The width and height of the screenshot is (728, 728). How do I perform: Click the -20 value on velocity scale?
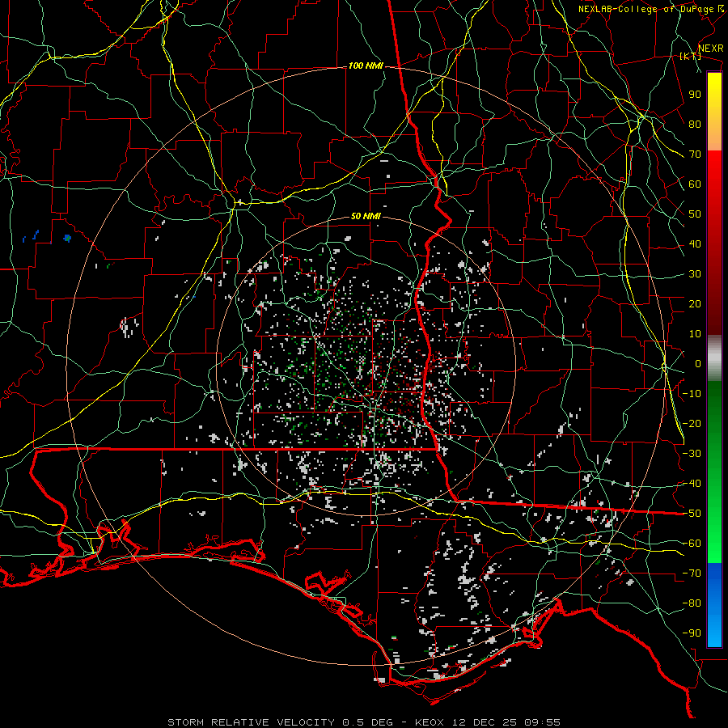pyautogui.click(x=692, y=424)
